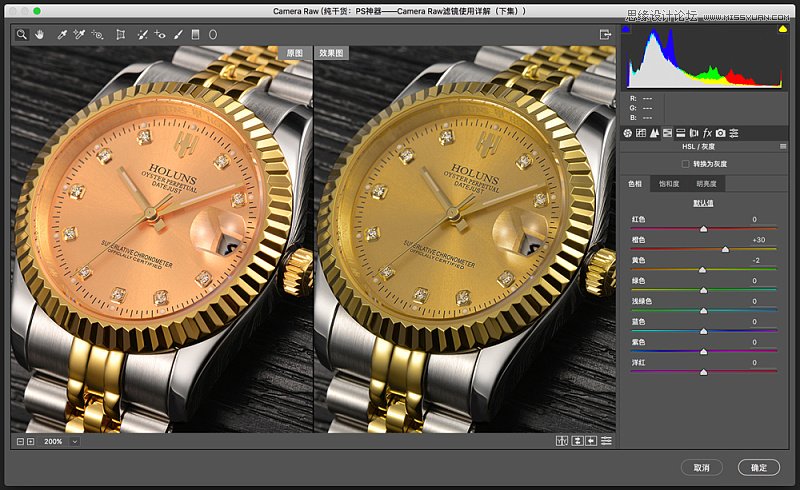Select the Zoom tool in the toolbar
800x490 pixels.
click(21, 34)
